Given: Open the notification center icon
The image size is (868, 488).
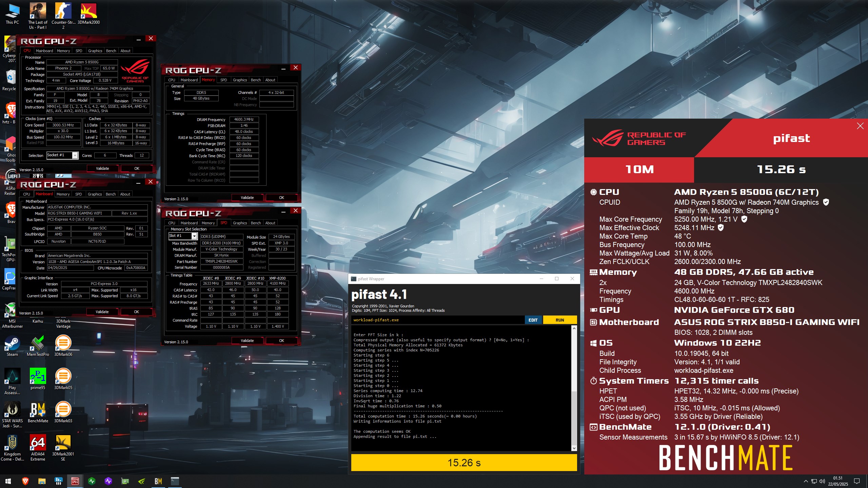Looking at the screenshot, I should (857, 481).
